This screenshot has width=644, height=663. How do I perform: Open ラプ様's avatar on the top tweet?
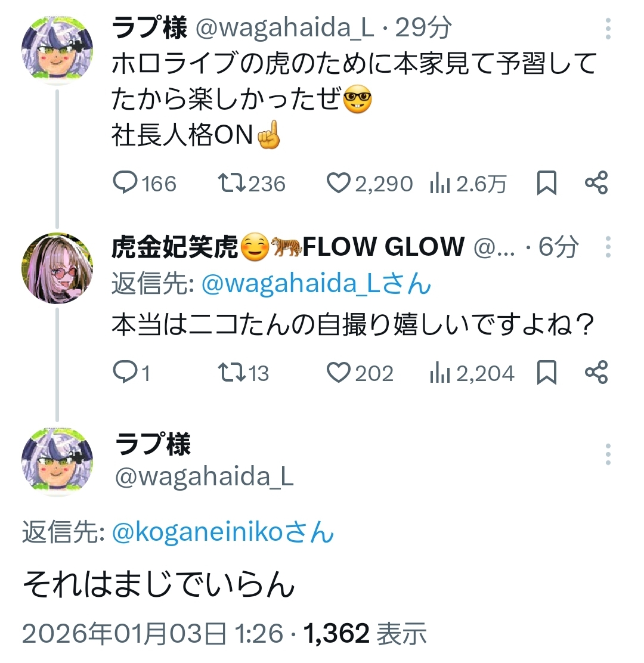(57, 51)
